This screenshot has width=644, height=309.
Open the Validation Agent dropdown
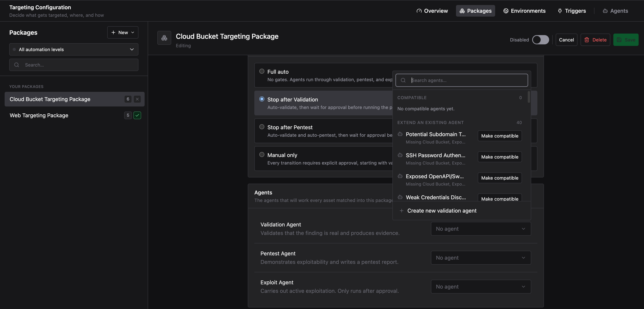481,229
